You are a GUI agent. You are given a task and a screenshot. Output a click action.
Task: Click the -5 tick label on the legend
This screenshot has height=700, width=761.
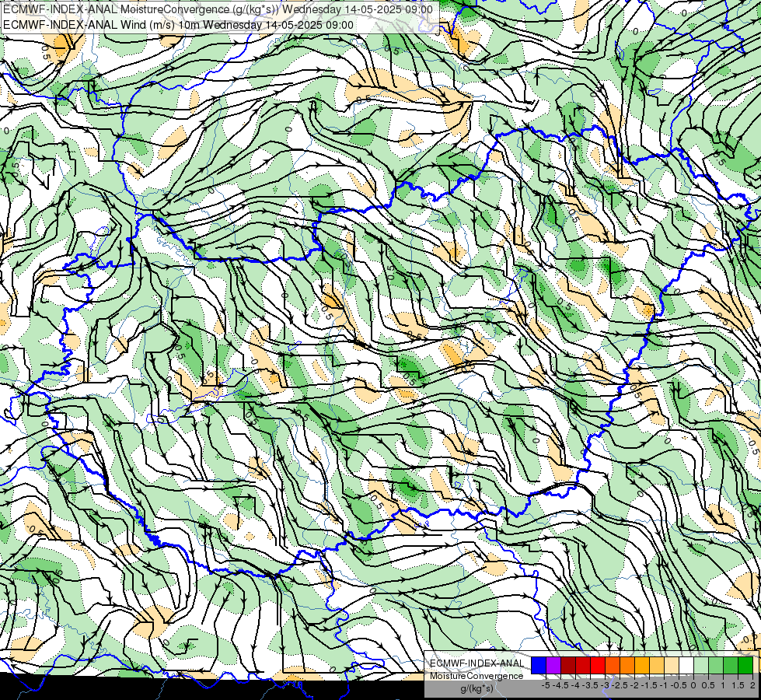coord(546,685)
